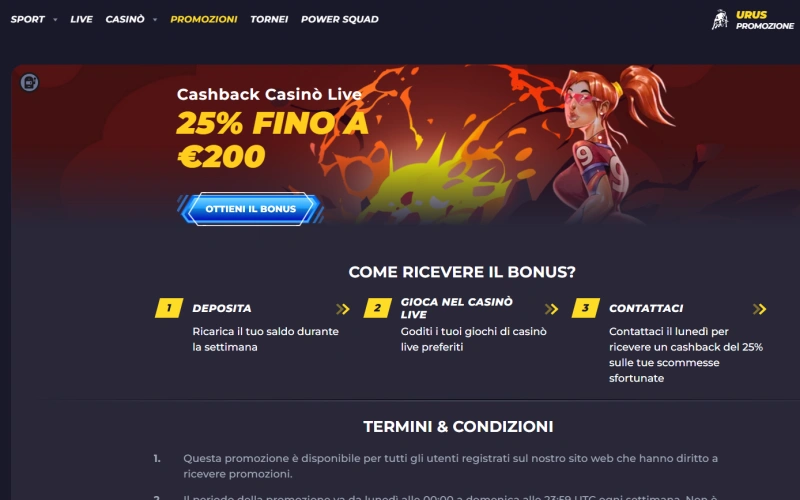The image size is (800, 500).
Task: Select the Promozioni tab
Action: 204,19
